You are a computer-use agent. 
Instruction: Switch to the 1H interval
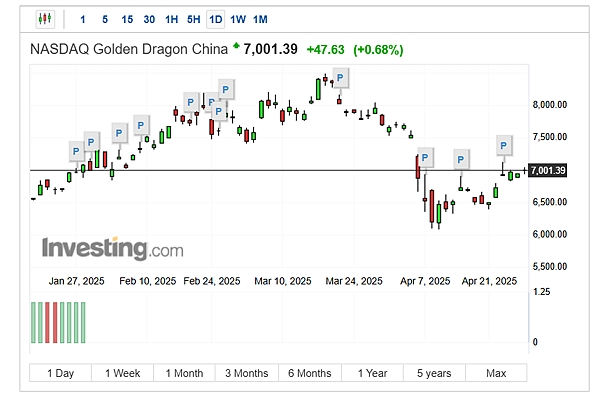click(x=171, y=20)
